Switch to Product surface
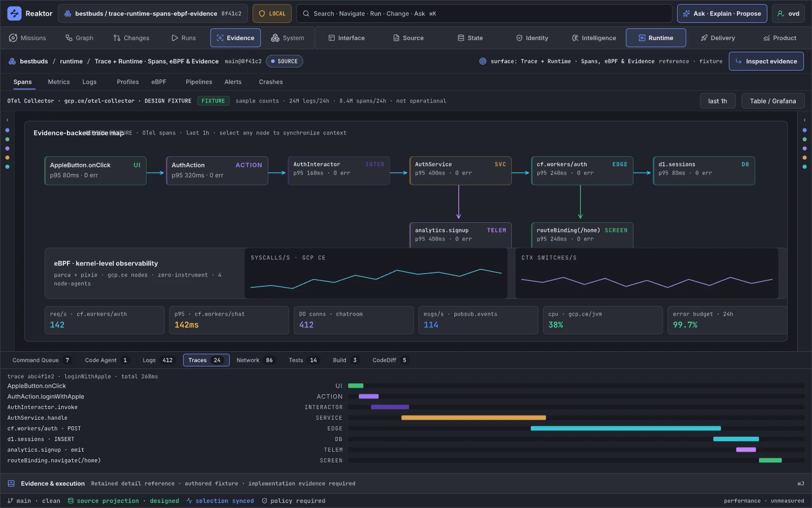Viewport: 812px width, 508px height. [x=780, y=38]
